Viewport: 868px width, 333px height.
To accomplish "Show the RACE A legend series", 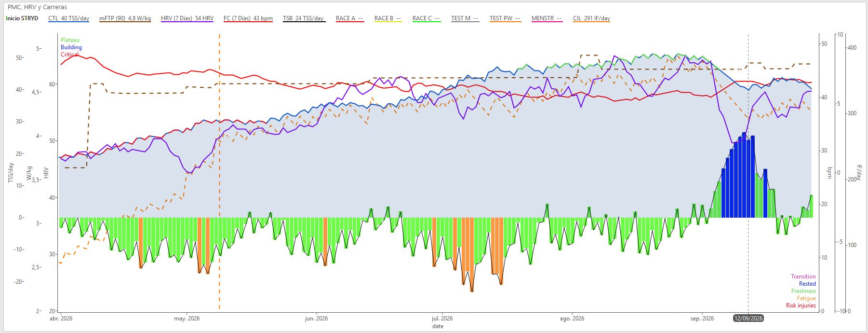I will (349, 18).
